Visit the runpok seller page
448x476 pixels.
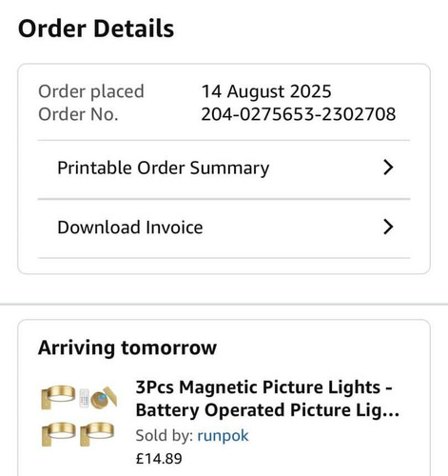pos(223,435)
